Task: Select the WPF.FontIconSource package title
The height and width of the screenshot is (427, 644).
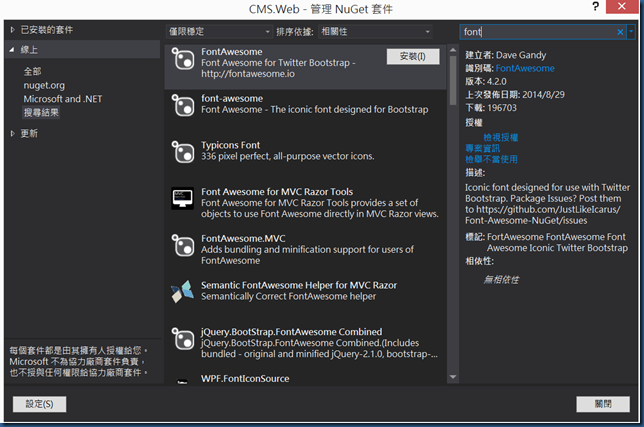Action: (x=245, y=379)
